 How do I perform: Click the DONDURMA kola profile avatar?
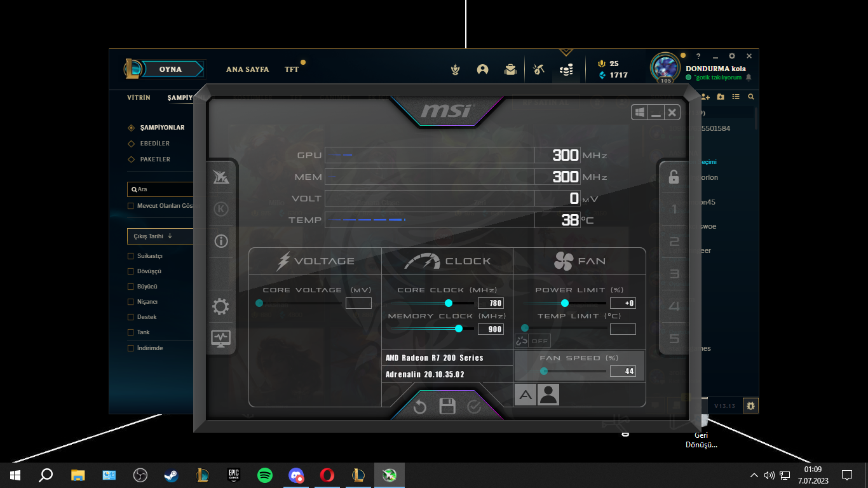click(x=666, y=67)
